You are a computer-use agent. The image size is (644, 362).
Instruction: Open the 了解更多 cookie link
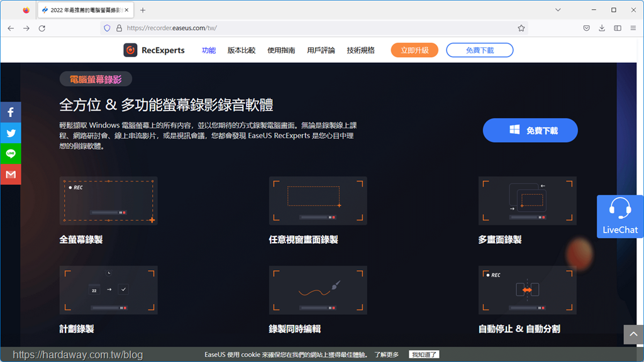click(x=387, y=354)
